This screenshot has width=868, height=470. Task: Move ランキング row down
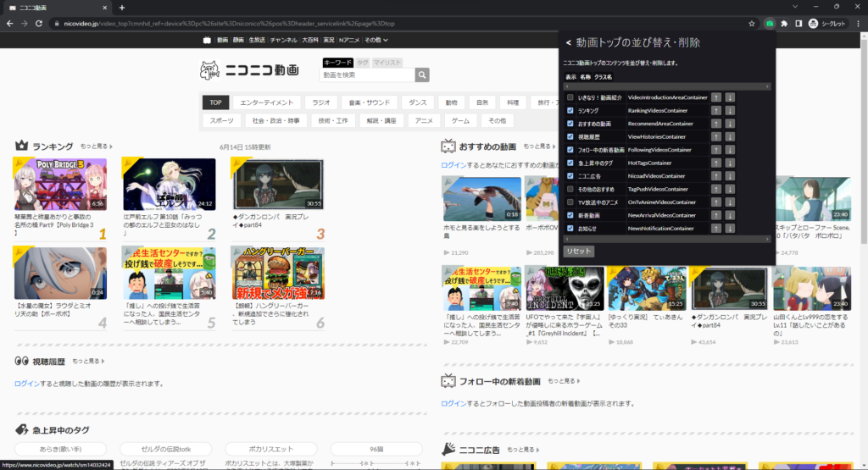[x=730, y=111]
